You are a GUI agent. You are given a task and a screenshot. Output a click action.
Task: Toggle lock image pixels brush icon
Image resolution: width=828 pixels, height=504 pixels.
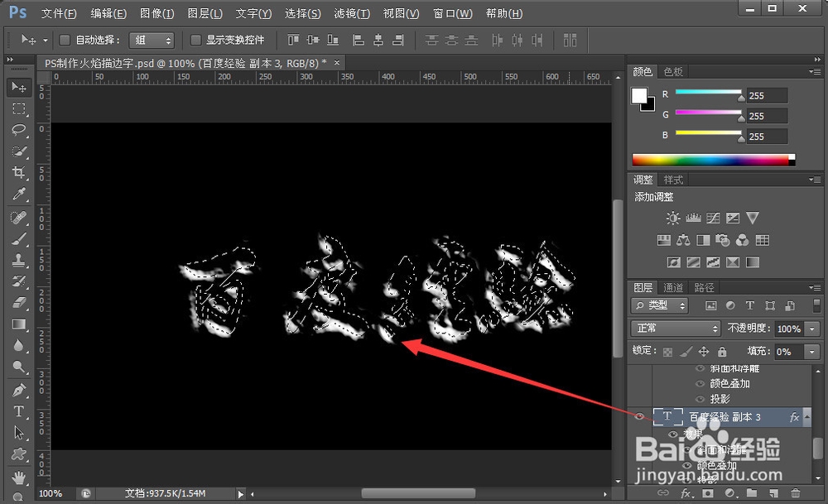(686, 352)
